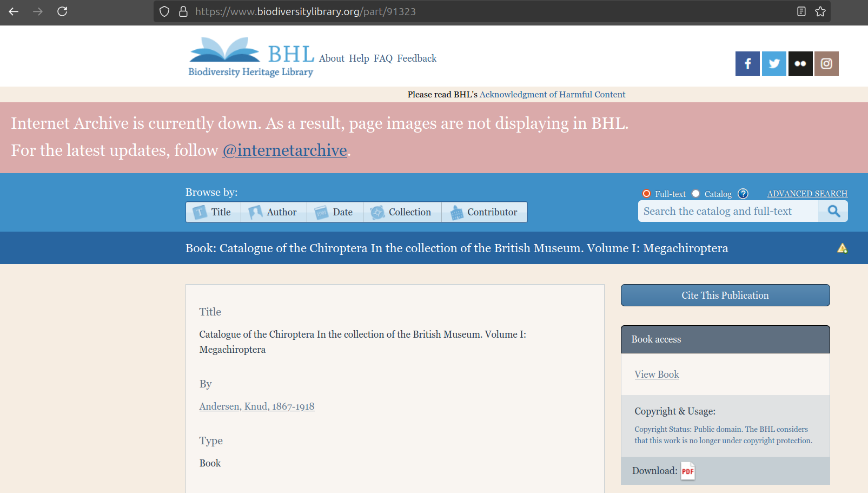The height and width of the screenshot is (493, 868).
Task: Select the Full-text search option
Action: point(646,193)
